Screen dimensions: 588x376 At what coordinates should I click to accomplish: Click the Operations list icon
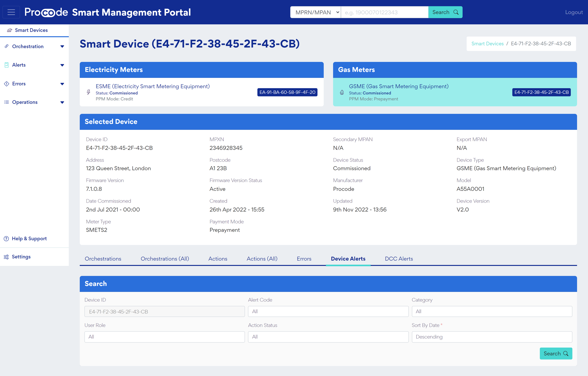[7, 102]
